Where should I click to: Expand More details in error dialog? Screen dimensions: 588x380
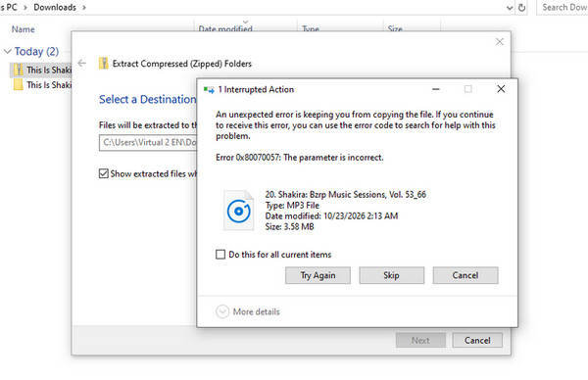pyautogui.click(x=248, y=311)
